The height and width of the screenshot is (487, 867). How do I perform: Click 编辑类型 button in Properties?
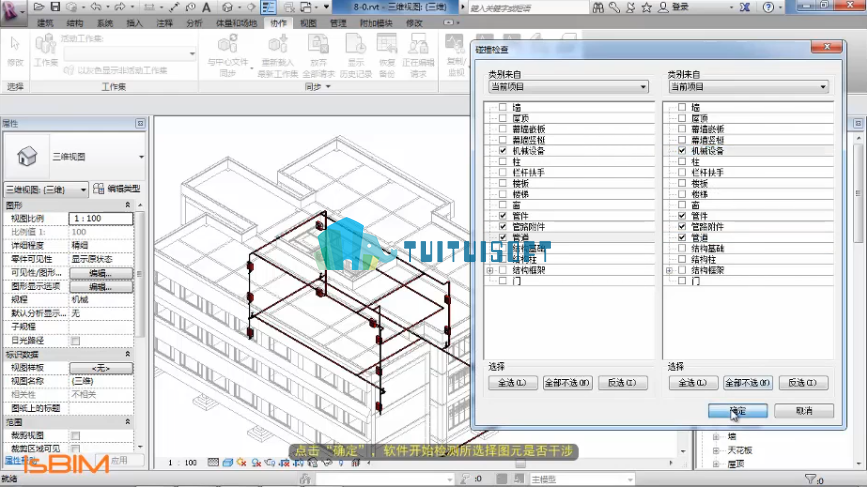point(117,189)
